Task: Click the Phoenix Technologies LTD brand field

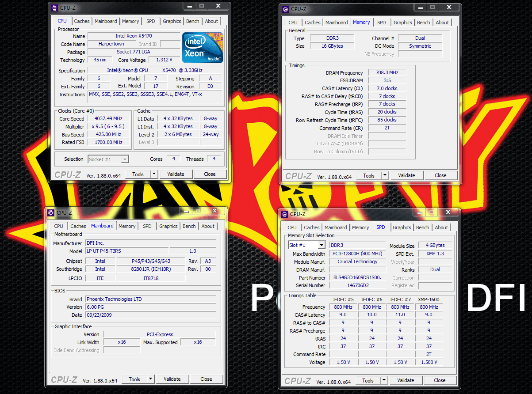Action: click(x=151, y=299)
